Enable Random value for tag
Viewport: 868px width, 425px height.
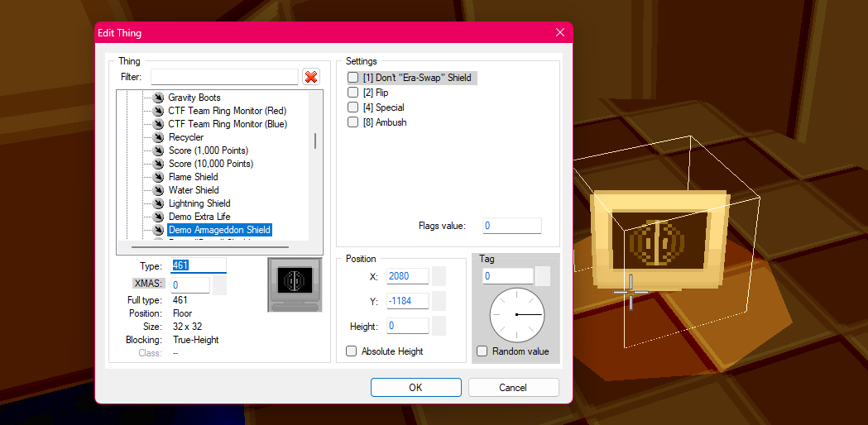[x=482, y=351]
